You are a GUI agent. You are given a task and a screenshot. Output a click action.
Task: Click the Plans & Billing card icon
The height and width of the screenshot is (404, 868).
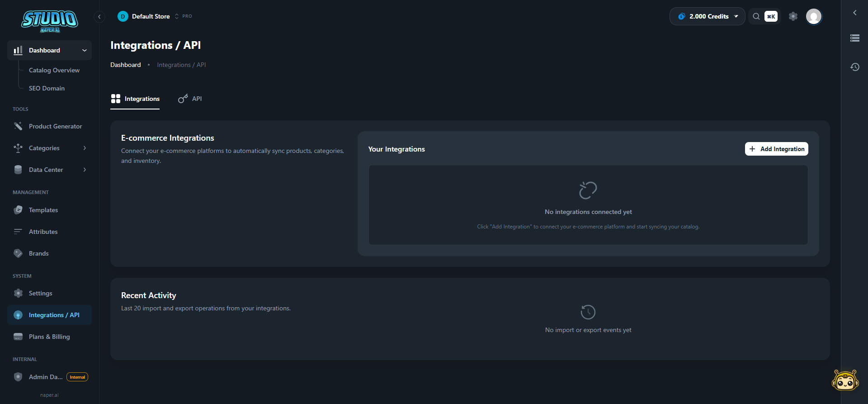click(18, 337)
